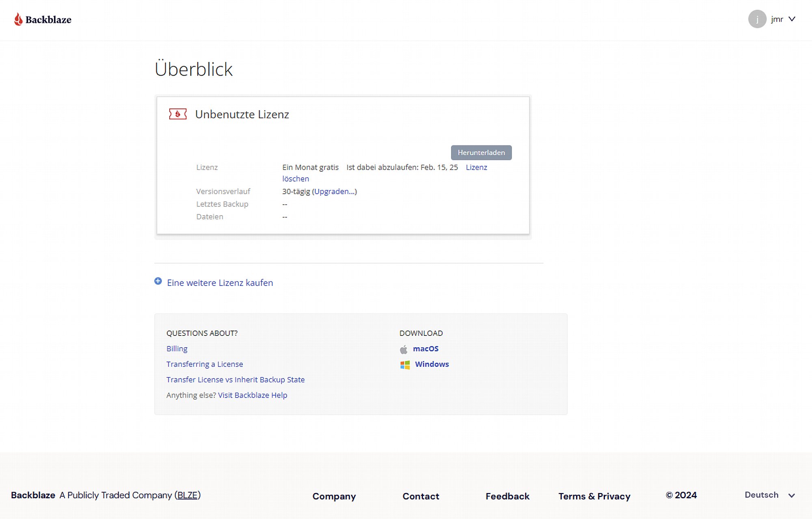Click the Backblaze flame logo

tap(18, 19)
